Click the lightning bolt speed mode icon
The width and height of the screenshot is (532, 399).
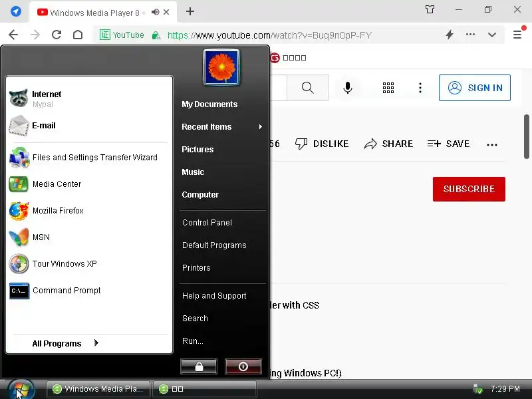pos(450,35)
